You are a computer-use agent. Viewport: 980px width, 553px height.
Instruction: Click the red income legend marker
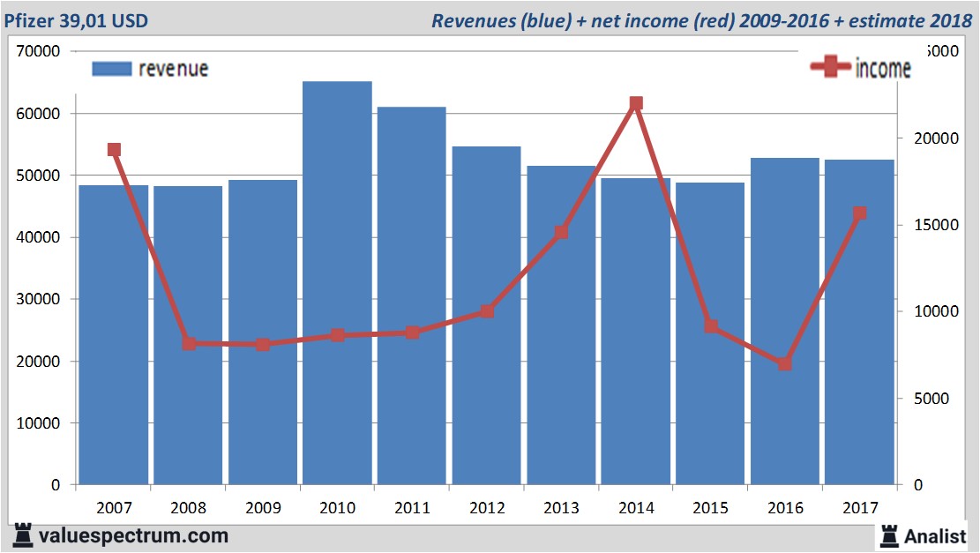point(830,66)
